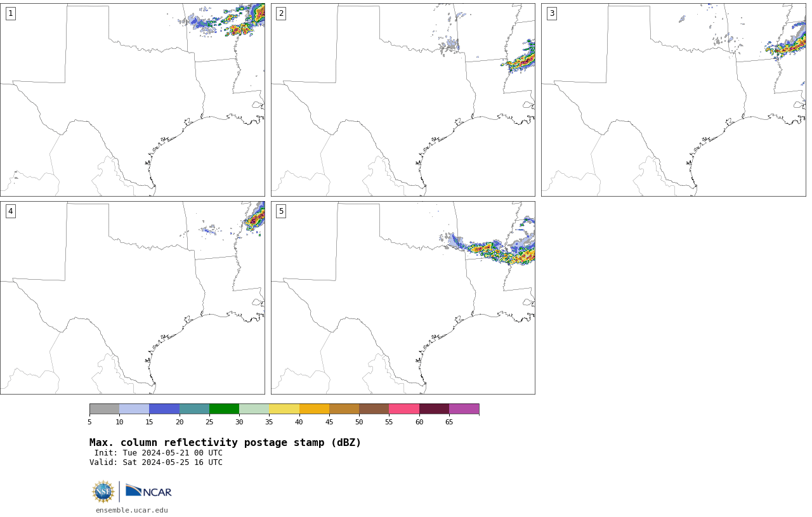Open ensemble member 5 map thumbnail
Screen dimensions: 812x517
(x=403, y=298)
